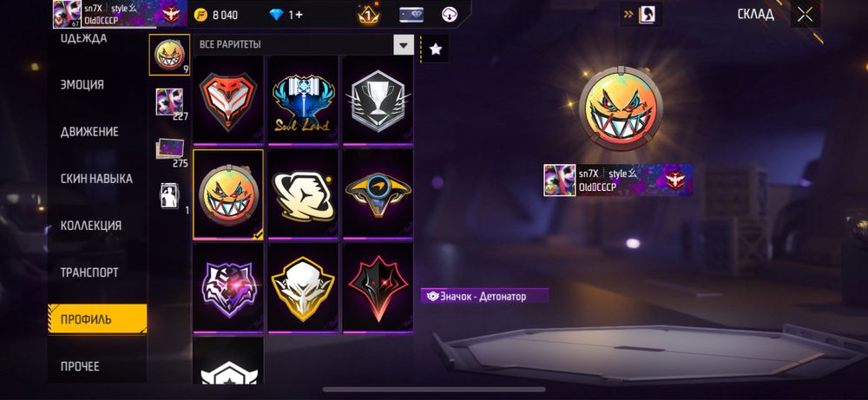This screenshot has width=868, height=400.
Task: Open the avatars subcategory with 227 items
Action: (169, 102)
